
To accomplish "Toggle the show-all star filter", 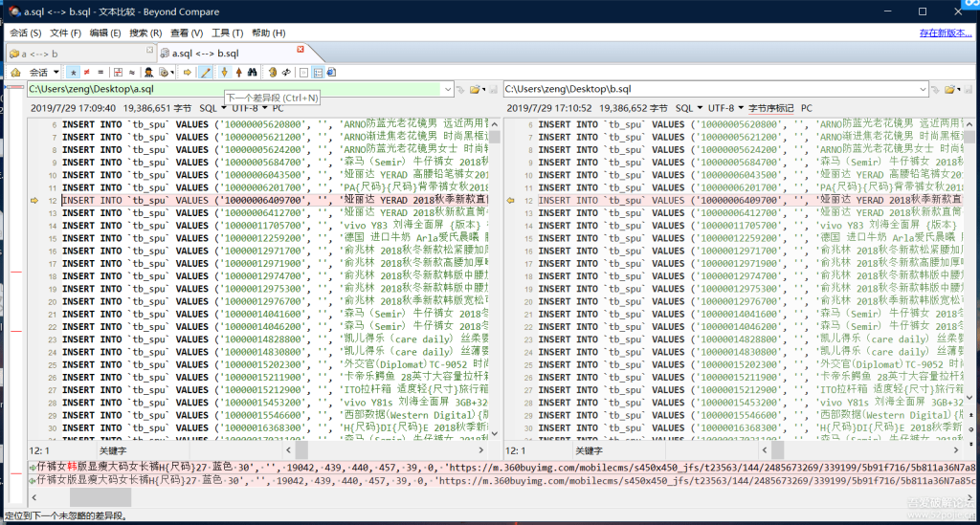I will (x=73, y=73).
